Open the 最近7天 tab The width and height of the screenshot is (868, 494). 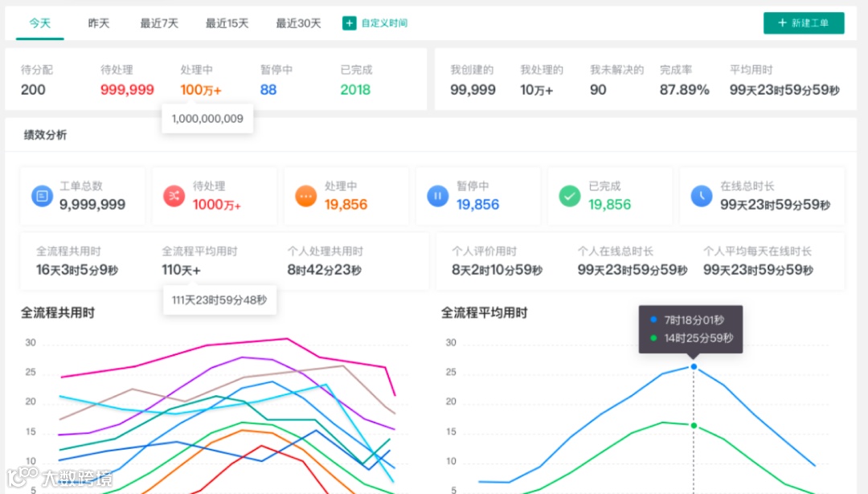point(159,23)
